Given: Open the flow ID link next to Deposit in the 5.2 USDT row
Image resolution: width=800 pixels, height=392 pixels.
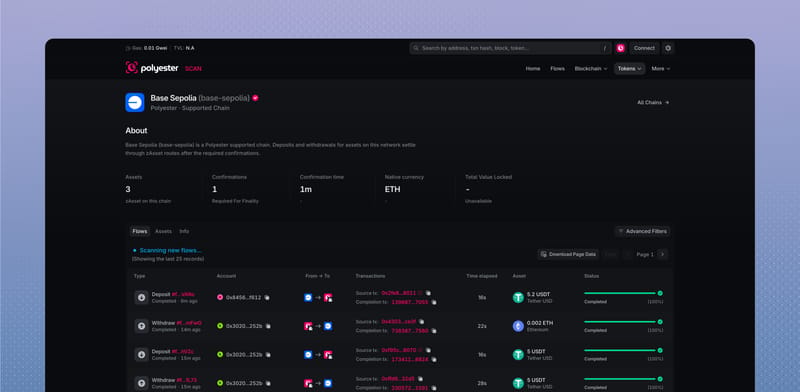Looking at the screenshot, I should click(183, 294).
